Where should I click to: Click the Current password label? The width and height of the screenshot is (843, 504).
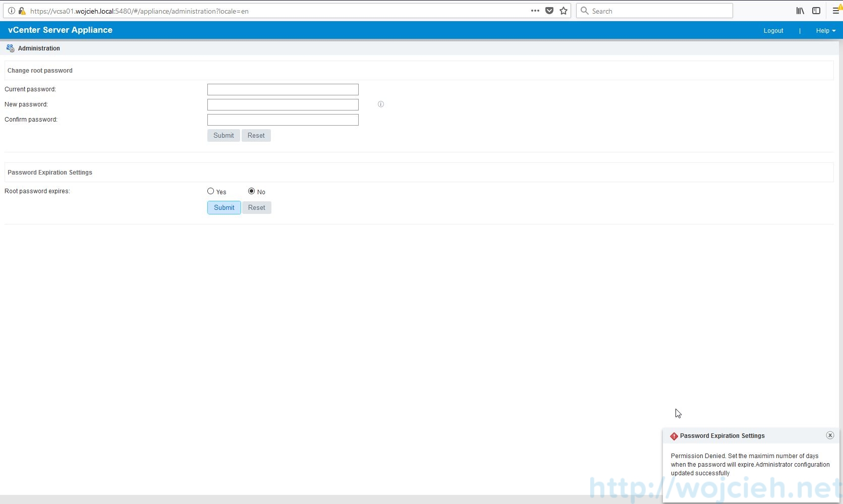click(30, 89)
